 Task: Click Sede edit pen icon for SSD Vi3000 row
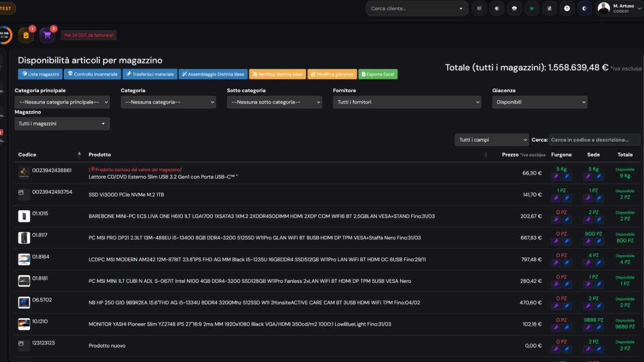click(599, 198)
